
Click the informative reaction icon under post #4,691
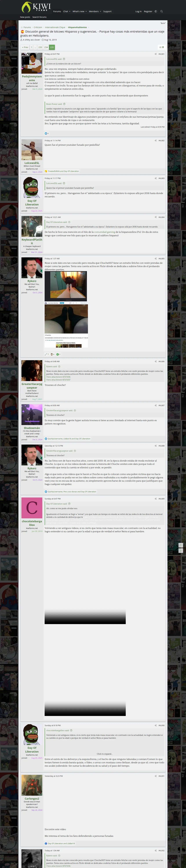[x=46, y=844]
